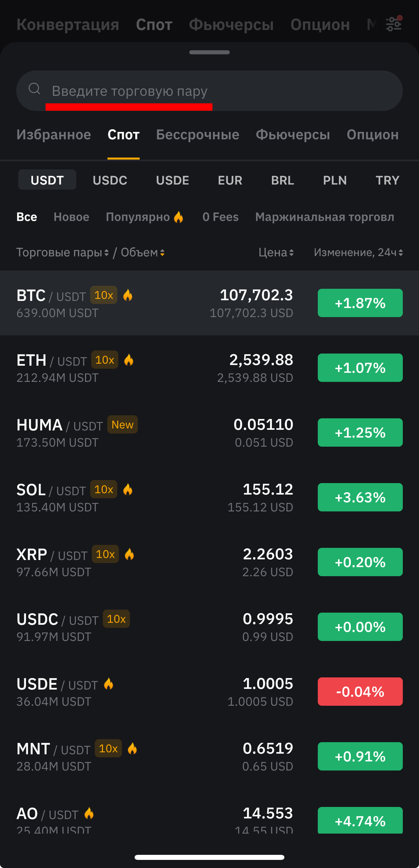419x868 pixels.
Task: Tap the +3.63% change button for SOL
Action: coord(360,497)
